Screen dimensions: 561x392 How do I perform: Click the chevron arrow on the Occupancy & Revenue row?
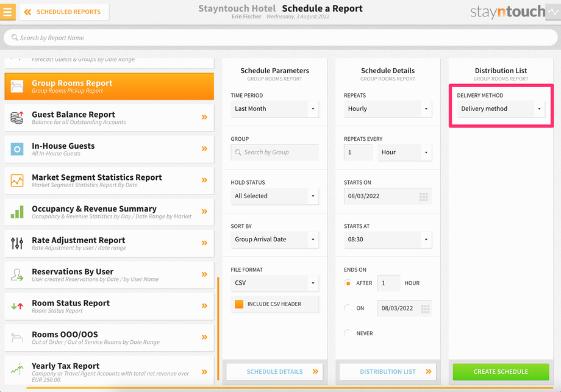[204, 212]
